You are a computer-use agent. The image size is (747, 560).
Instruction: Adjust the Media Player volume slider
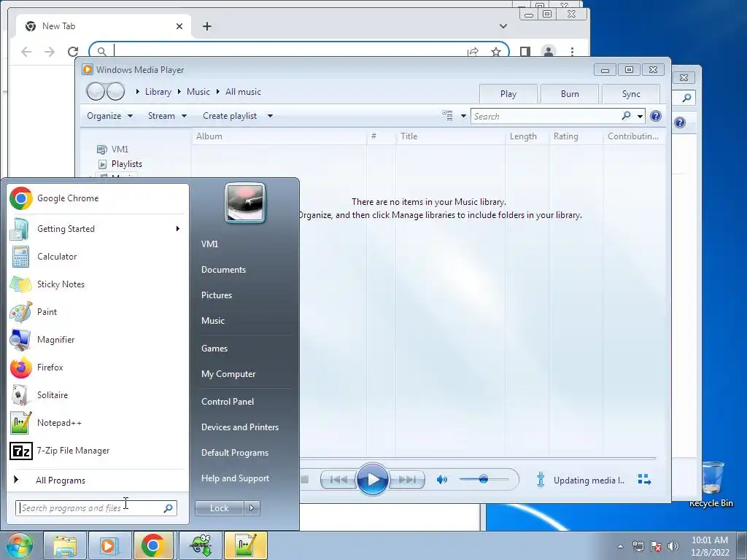pos(484,479)
